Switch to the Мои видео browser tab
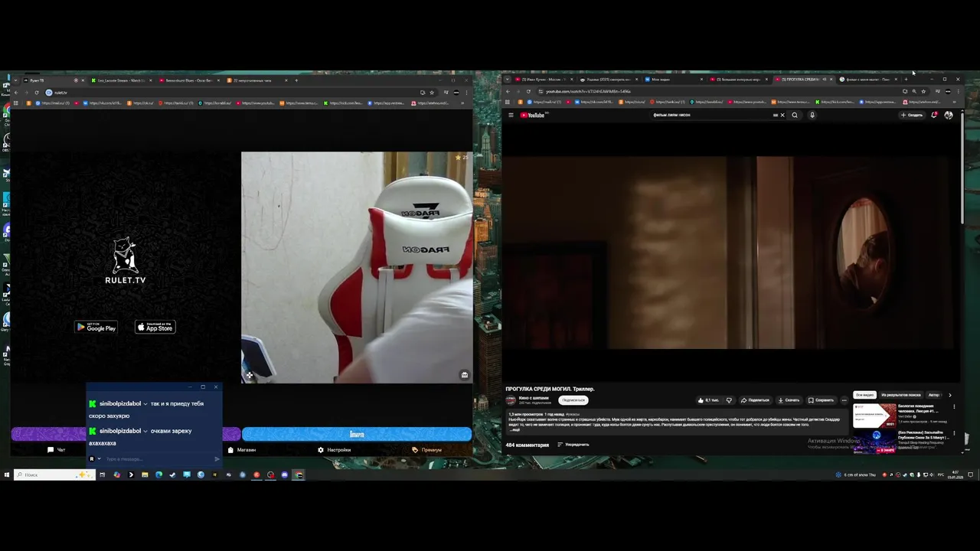The height and width of the screenshot is (551, 980). pyautogui.click(x=674, y=79)
